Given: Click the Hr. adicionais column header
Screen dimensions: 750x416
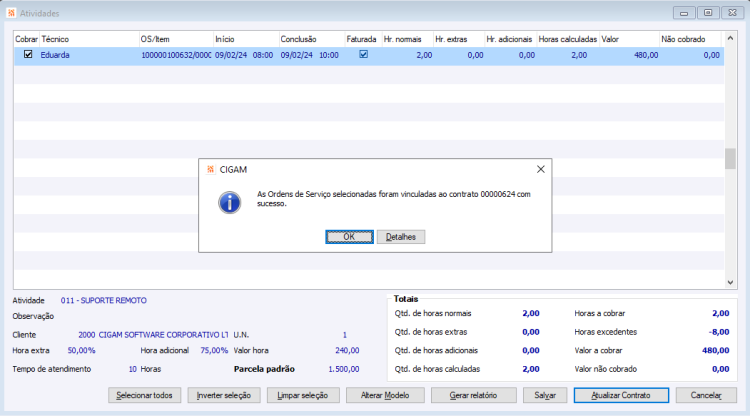Looking at the screenshot, I should point(510,39).
